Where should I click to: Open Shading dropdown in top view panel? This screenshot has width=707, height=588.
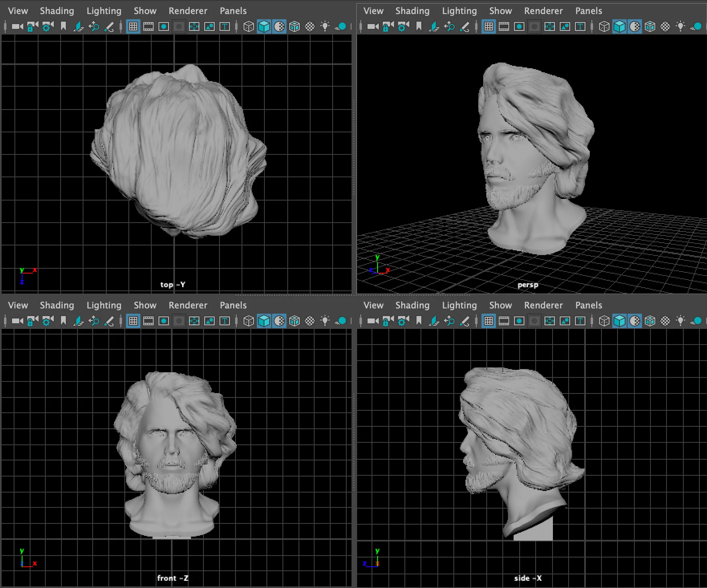coord(57,11)
